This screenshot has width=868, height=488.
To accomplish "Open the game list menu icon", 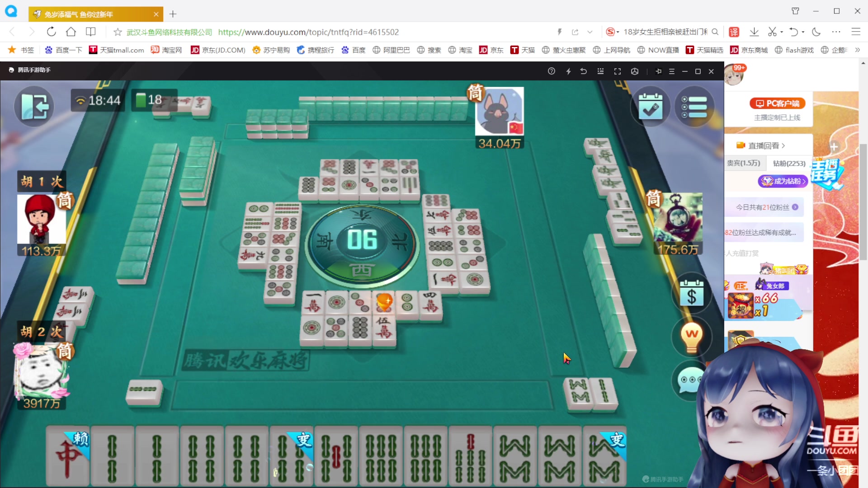I will [694, 107].
